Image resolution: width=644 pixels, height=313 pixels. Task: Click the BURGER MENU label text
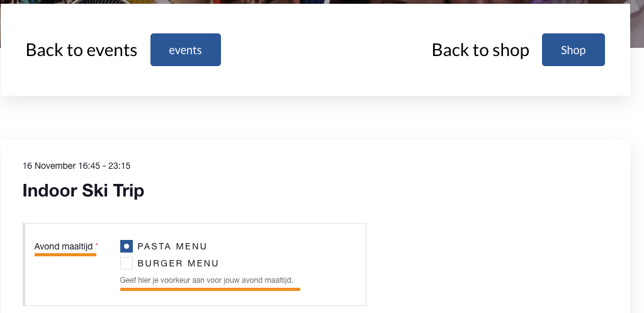point(178,263)
